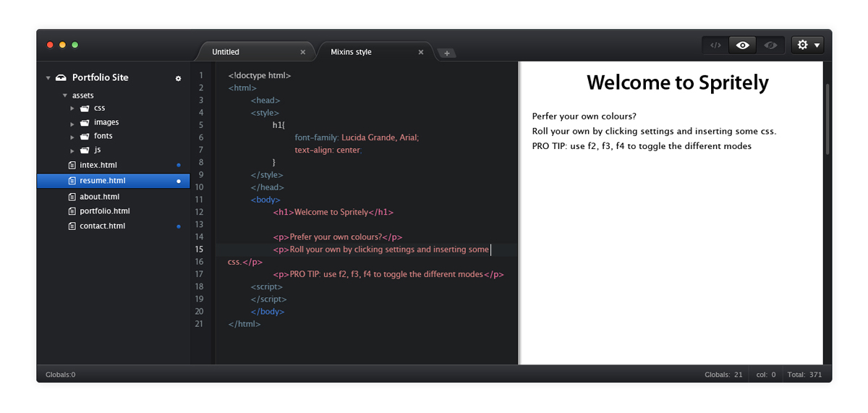
Task: Click the resume.html file icon
Action: click(72, 181)
